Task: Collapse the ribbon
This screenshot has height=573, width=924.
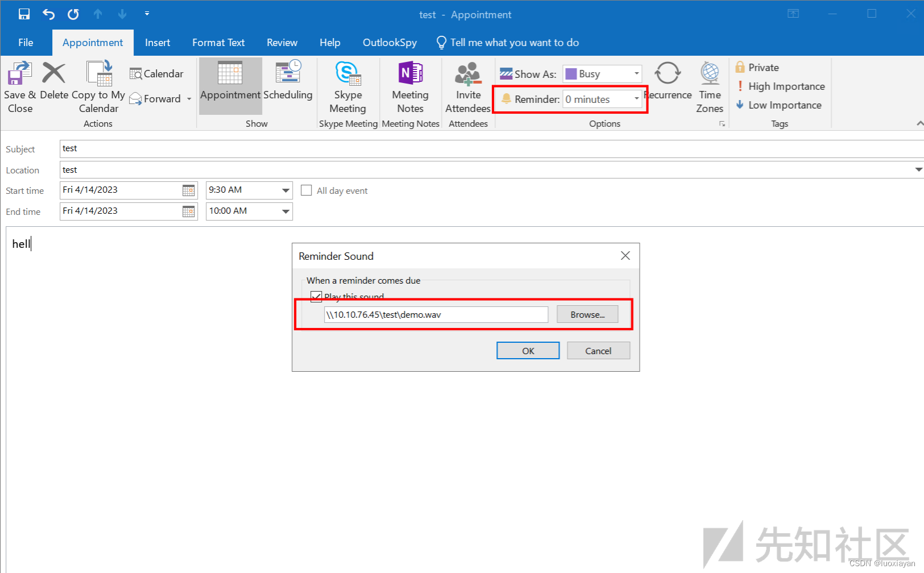Action: pos(919,123)
